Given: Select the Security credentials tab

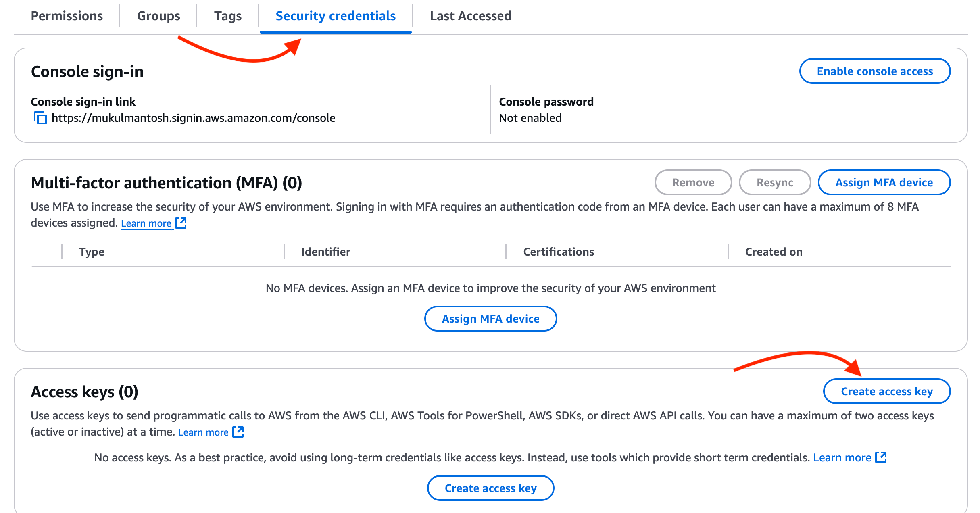Looking at the screenshot, I should (336, 16).
